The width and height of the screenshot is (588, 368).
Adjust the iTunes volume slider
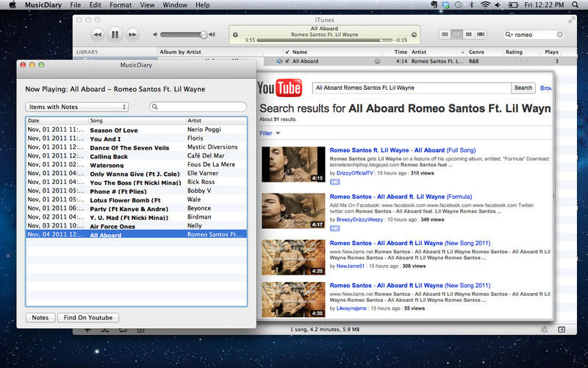tap(184, 35)
